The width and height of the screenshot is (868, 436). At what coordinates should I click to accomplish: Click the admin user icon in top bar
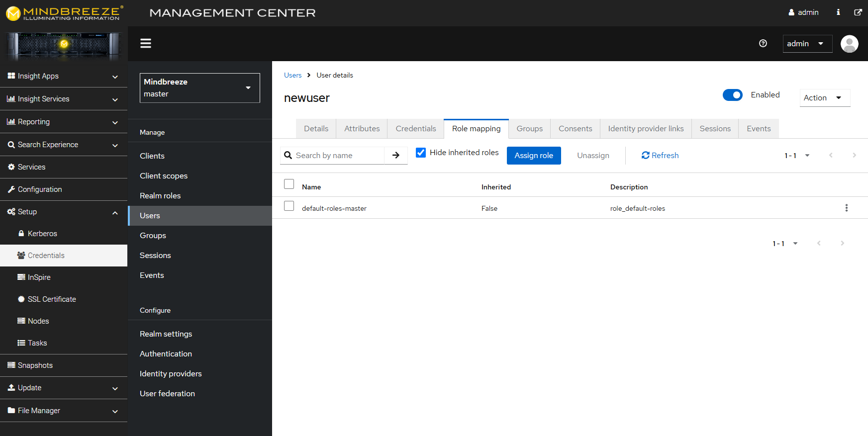click(x=791, y=12)
